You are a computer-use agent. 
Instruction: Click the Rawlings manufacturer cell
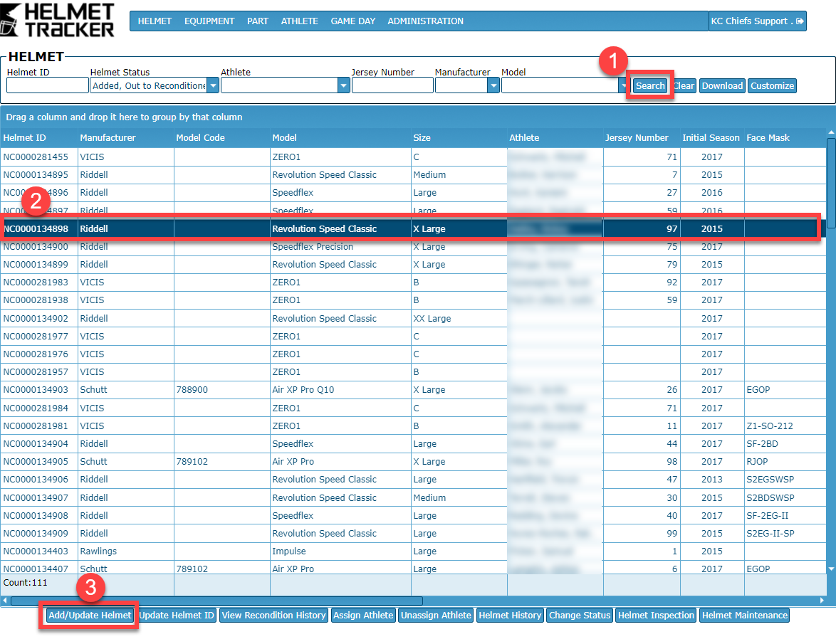pyautogui.click(x=126, y=551)
